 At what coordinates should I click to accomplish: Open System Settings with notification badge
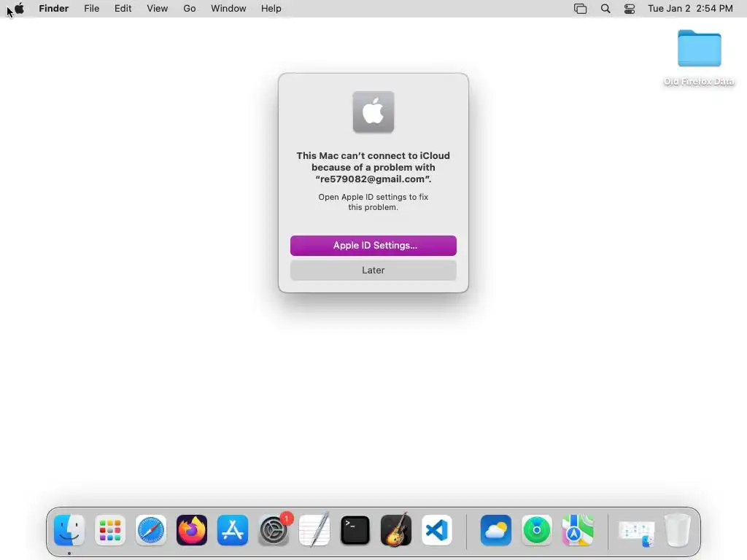click(274, 530)
